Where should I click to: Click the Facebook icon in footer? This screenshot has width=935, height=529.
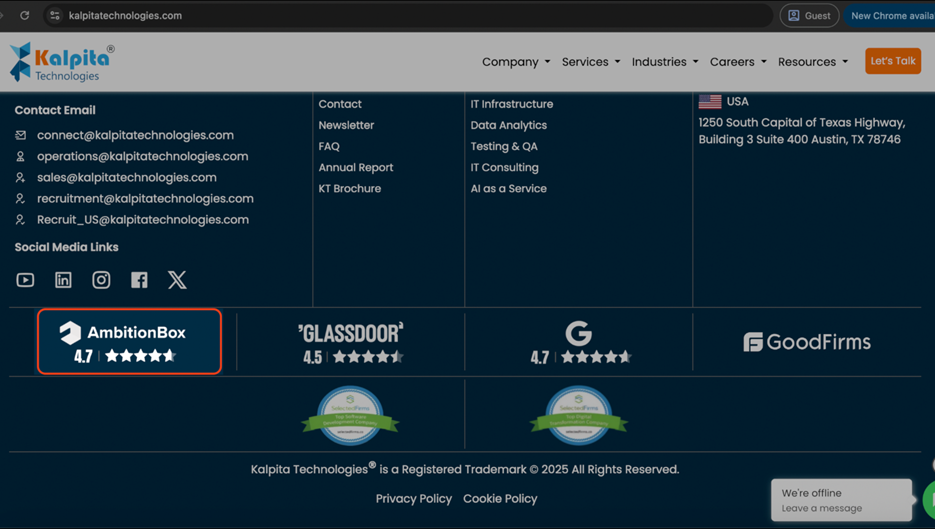[139, 280]
